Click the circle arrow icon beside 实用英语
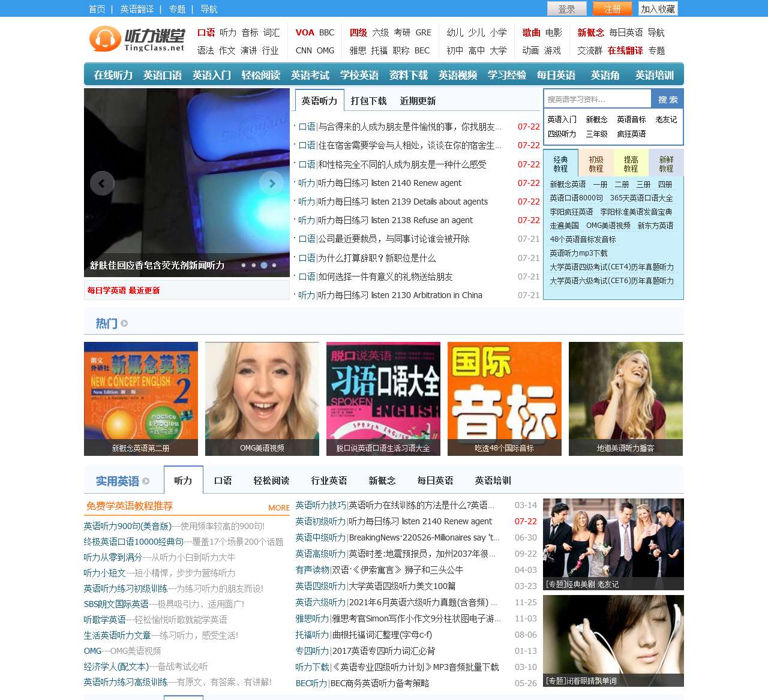Viewport: 768px width, 700px height. pos(145,480)
